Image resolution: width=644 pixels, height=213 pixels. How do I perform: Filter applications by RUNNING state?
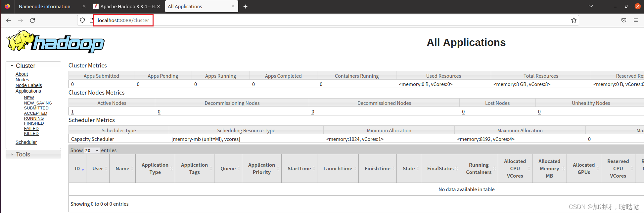tap(34, 118)
